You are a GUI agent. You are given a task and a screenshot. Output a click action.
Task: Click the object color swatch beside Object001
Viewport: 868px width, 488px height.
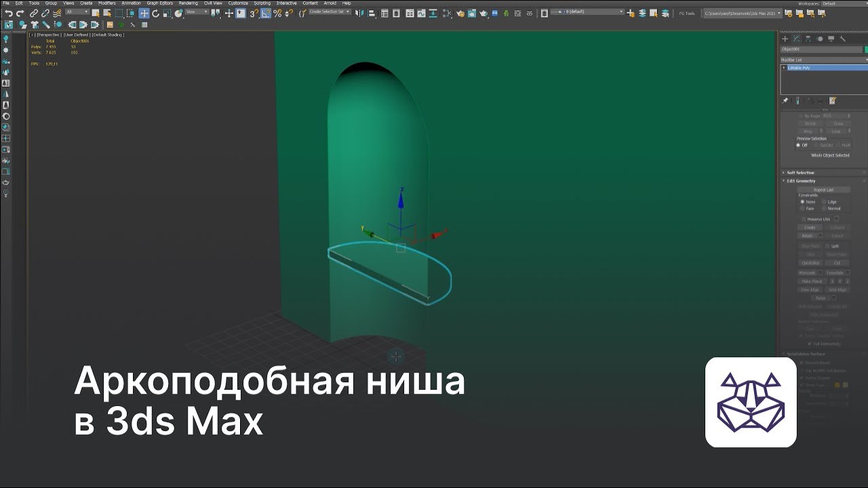866,49
